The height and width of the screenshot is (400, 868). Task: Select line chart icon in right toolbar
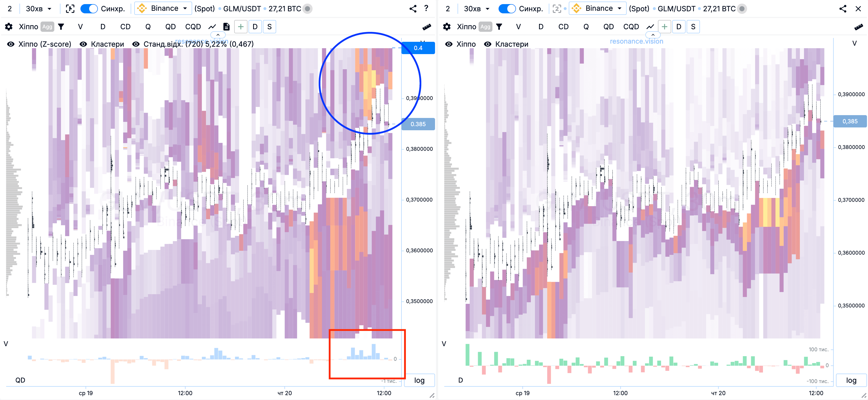650,27
